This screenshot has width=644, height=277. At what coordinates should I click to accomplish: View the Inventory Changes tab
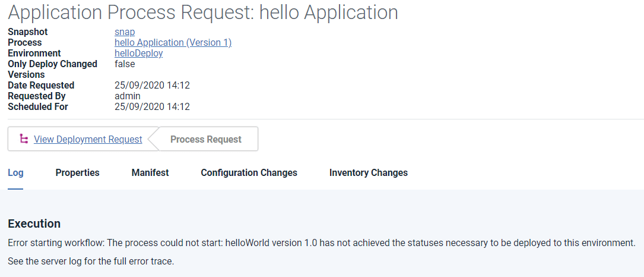[369, 173]
